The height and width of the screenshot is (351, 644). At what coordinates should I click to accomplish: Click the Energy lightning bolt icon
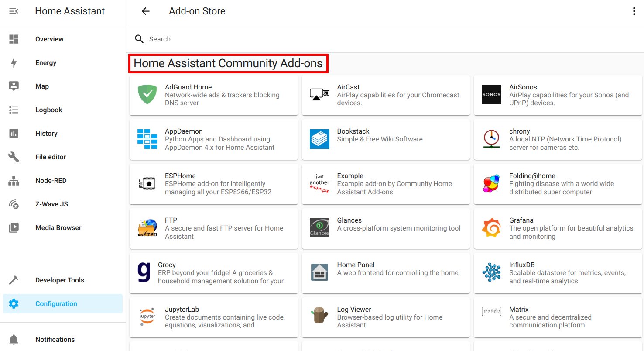pos(14,63)
